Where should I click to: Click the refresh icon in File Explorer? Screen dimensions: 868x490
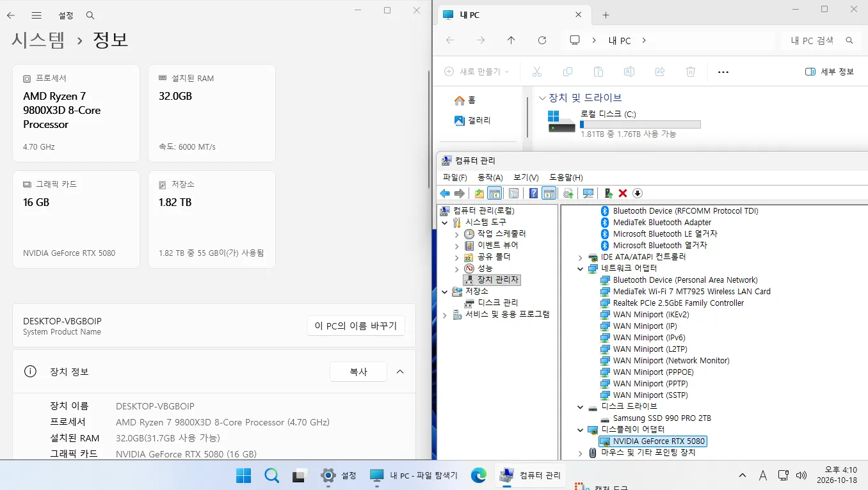point(542,40)
